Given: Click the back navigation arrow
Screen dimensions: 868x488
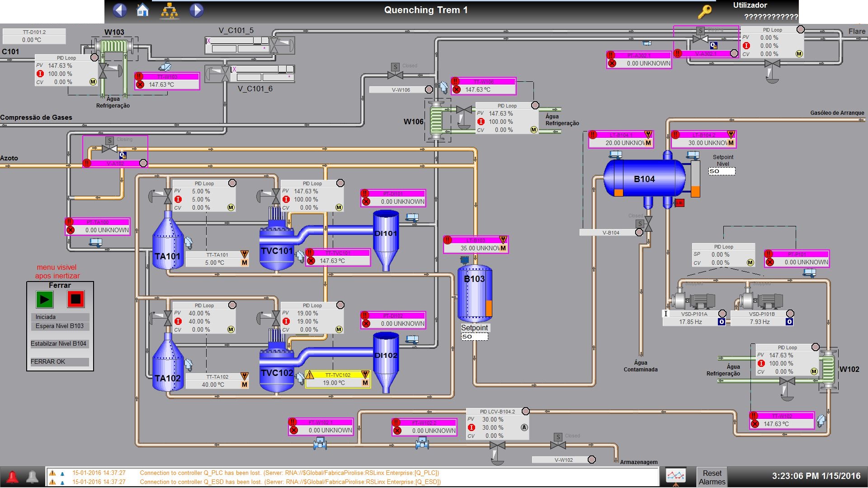Looking at the screenshot, I should (120, 10).
